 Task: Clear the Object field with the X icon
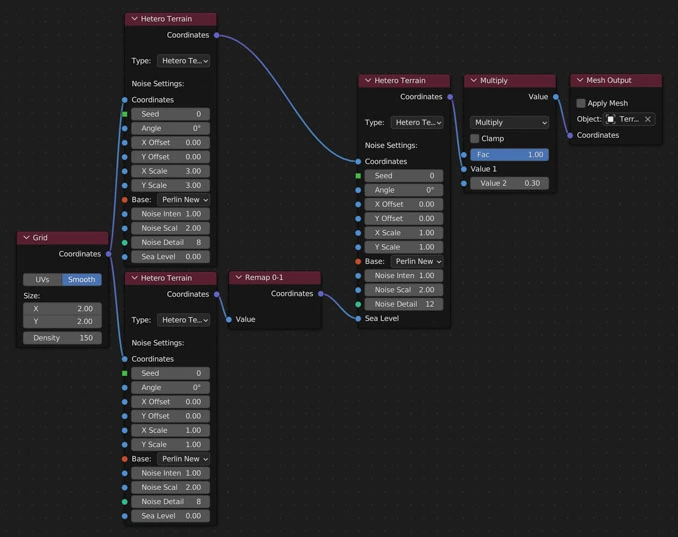(648, 119)
